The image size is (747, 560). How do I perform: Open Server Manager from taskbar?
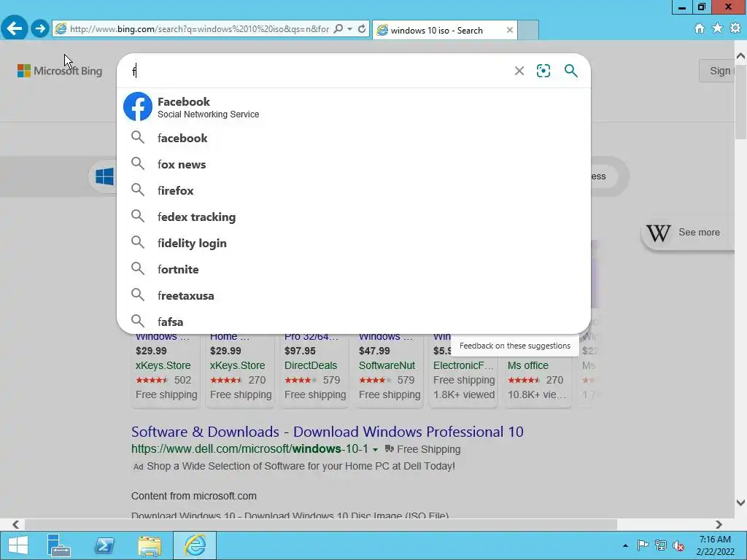(59, 545)
